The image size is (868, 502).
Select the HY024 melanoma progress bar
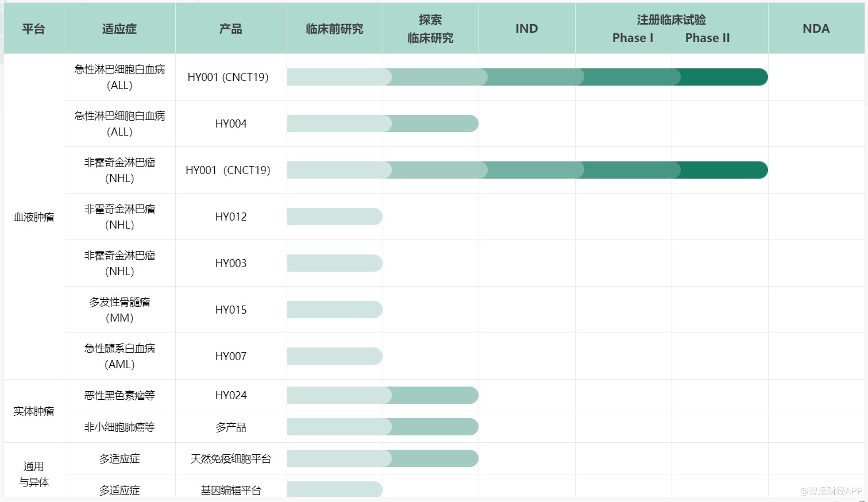pos(382,395)
